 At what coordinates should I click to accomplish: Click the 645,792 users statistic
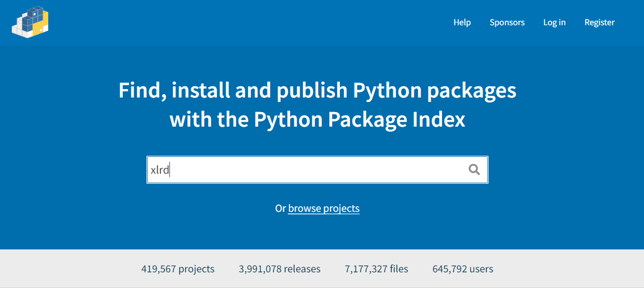(x=463, y=269)
